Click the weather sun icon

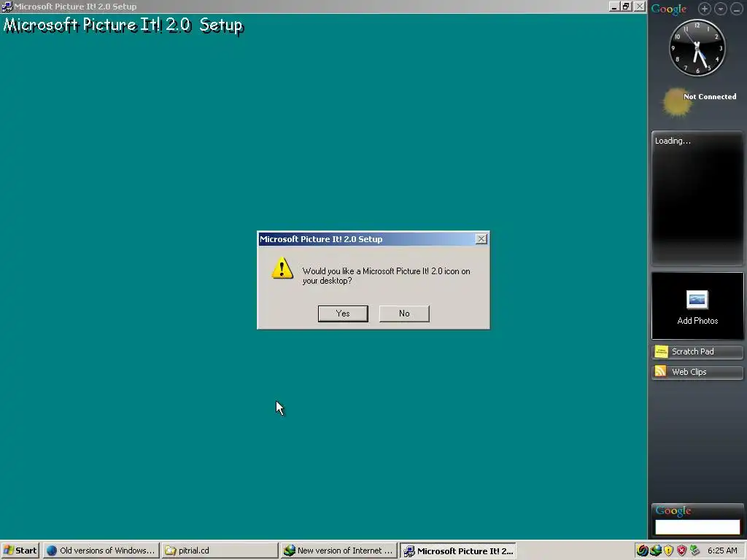676,102
